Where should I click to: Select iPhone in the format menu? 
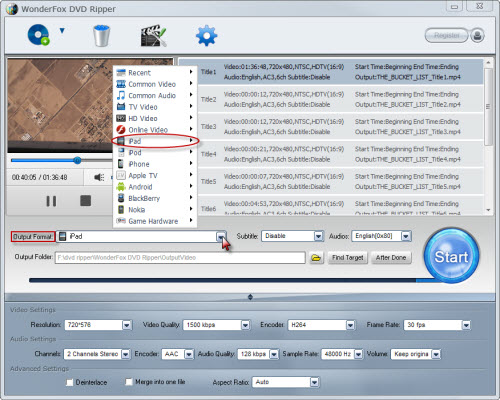155,164
